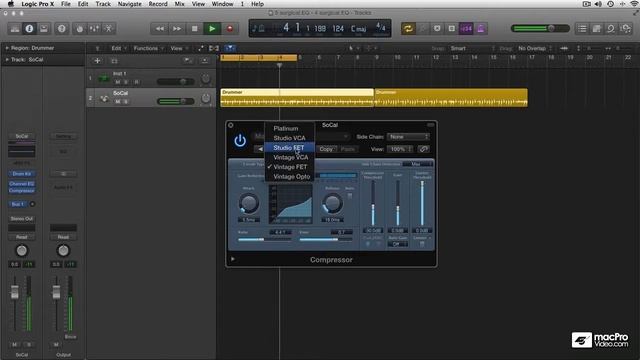Select Studio VCA circuit type
The image size is (640, 360).
(290, 138)
